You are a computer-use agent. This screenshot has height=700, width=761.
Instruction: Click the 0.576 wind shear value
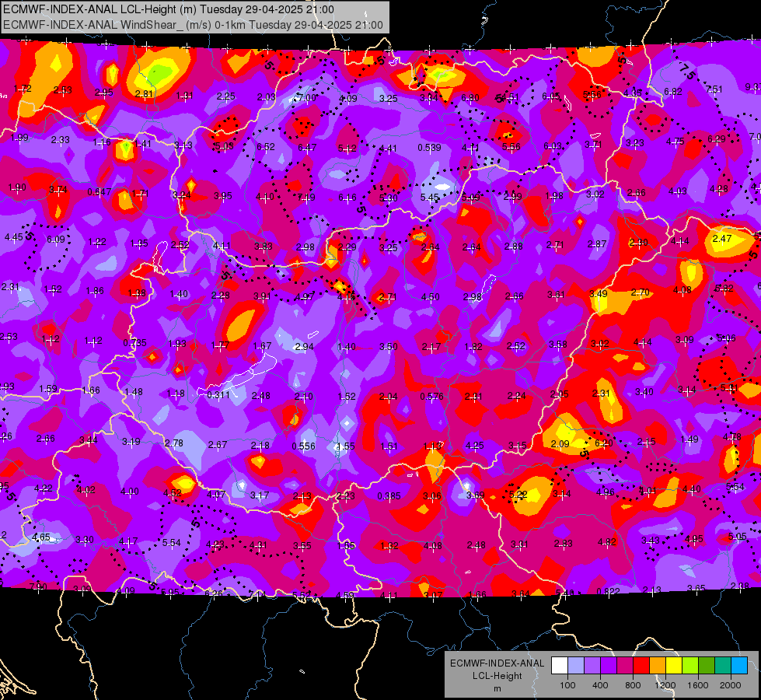pos(431,396)
